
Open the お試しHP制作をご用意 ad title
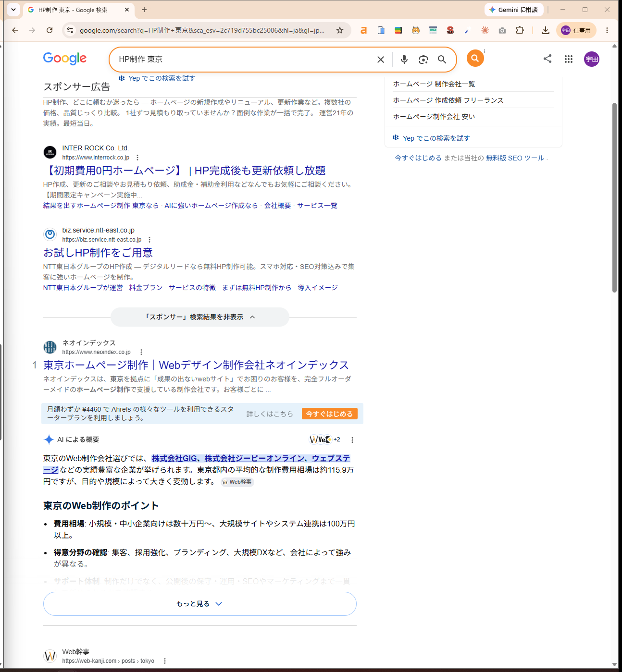[98, 253]
